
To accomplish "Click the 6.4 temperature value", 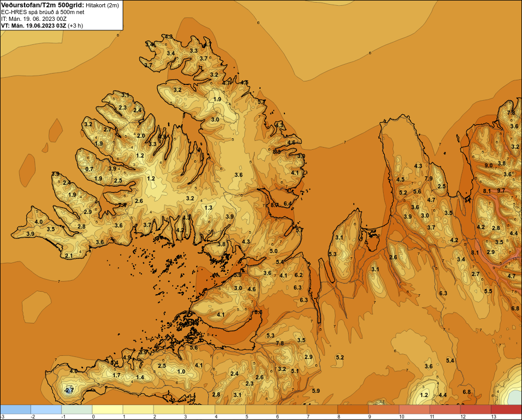I will (288, 203).
